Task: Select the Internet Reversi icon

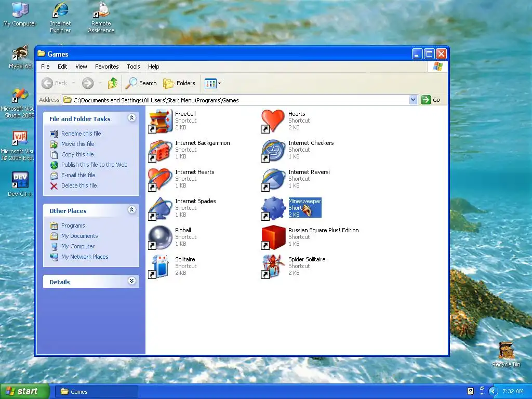Action: 273,179
